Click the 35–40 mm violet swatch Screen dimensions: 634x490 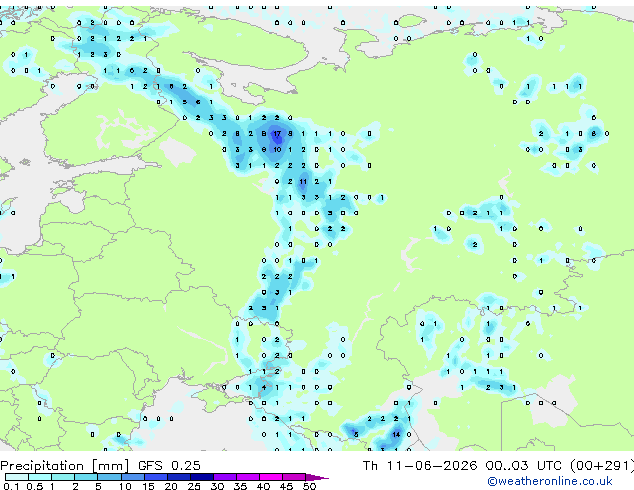click(247, 477)
